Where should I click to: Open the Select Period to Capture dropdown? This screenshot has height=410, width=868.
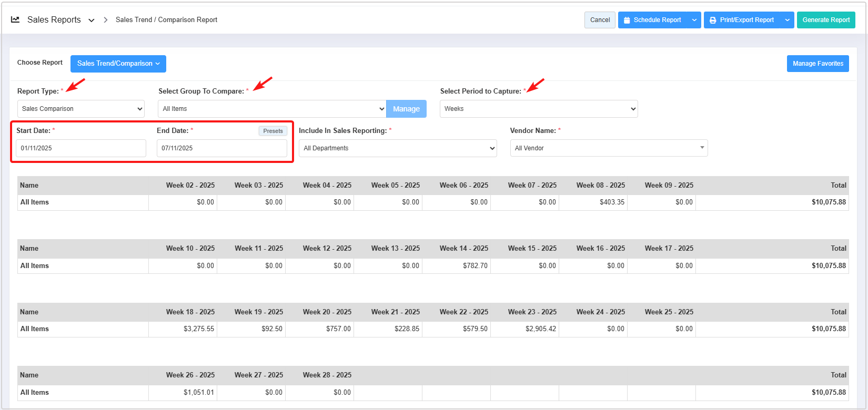click(x=539, y=109)
